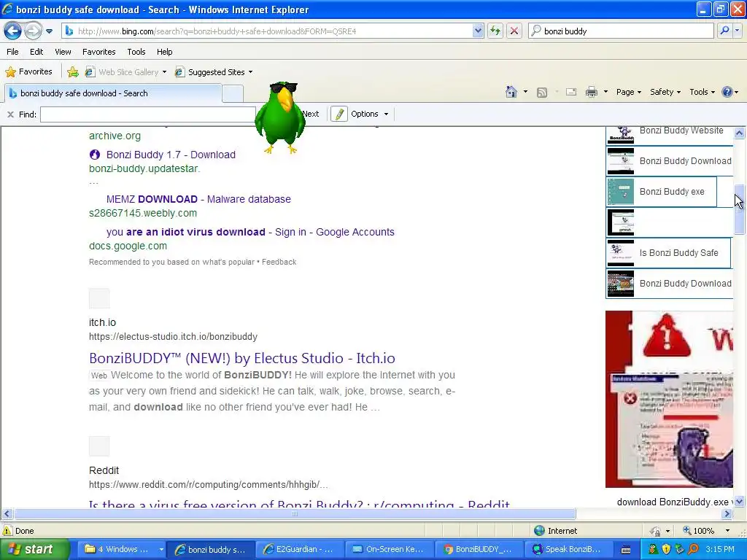Click the reddit.com/r/computing URL text

[x=208, y=485]
